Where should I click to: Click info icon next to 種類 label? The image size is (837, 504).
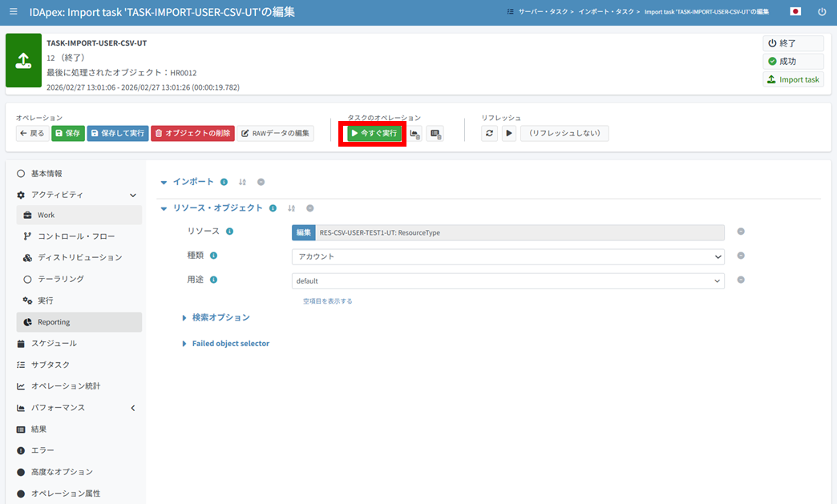click(214, 256)
